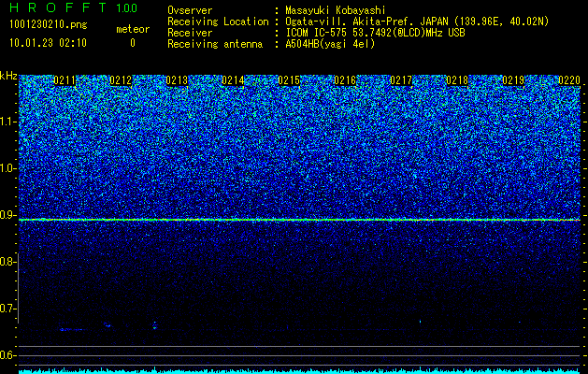
Task: Click the meteor echo blip below 0213
Action: pos(154,325)
